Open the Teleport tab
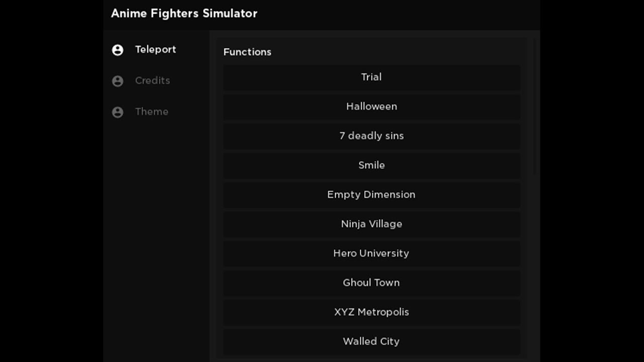The width and height of the screenshot is (644, 362). (x=155, y=49)
